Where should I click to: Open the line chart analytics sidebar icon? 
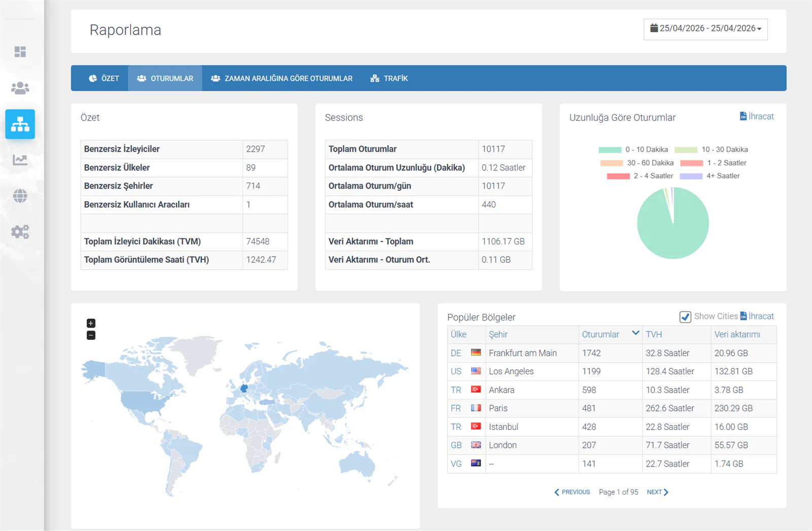20,160
